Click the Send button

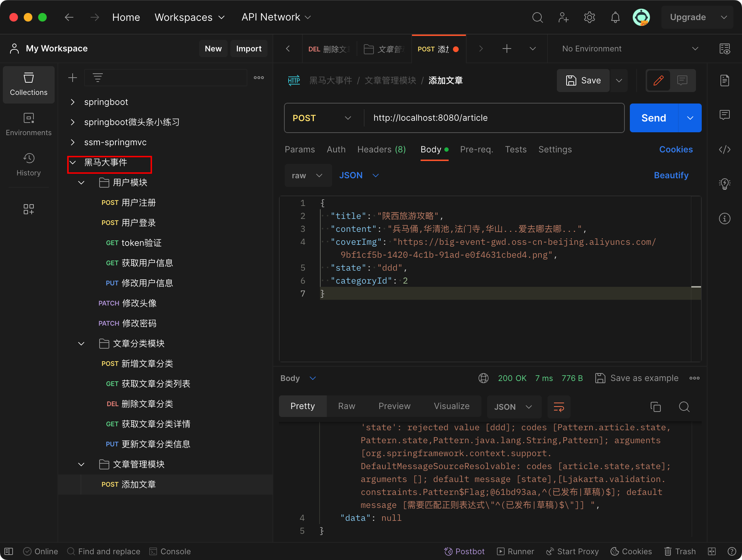(654, 118)
